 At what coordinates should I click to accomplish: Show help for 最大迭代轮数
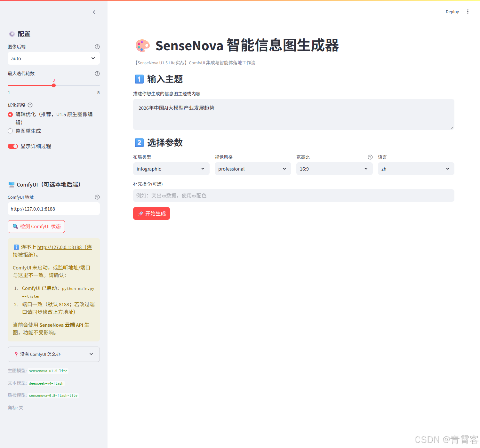click(97, 74)
